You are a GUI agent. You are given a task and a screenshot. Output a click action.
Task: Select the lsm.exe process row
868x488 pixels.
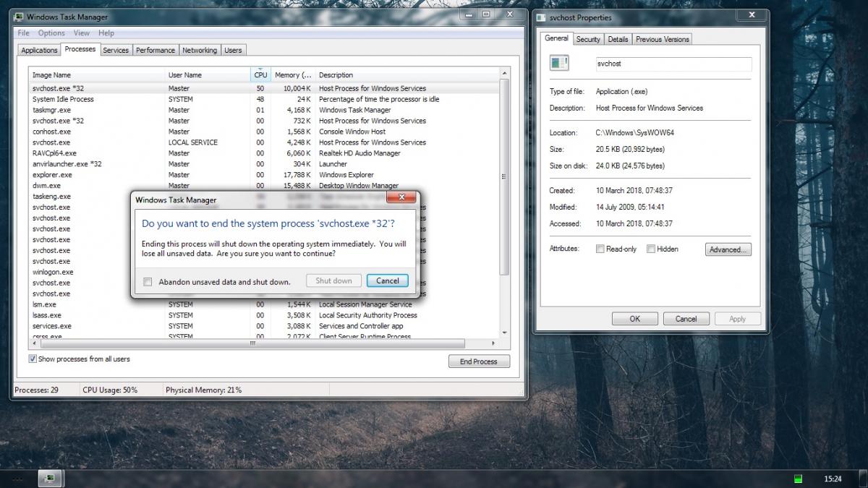pyautogui.click(x=264, y=304)
